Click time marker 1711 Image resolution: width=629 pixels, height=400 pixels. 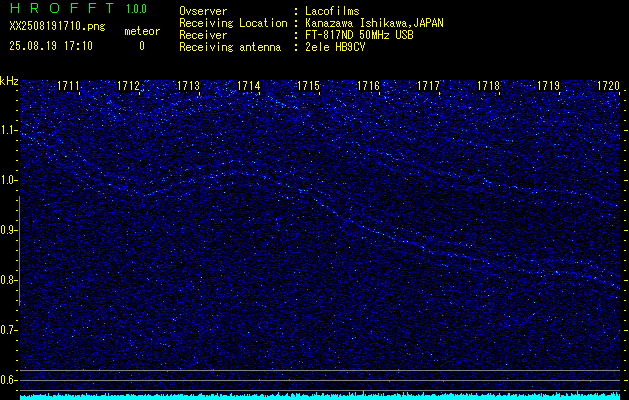pyautogui.click(x=68, y=86)
